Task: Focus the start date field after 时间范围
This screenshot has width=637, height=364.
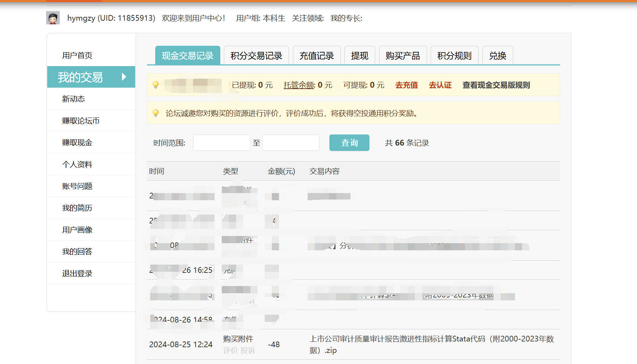Action: pos(222,143)
